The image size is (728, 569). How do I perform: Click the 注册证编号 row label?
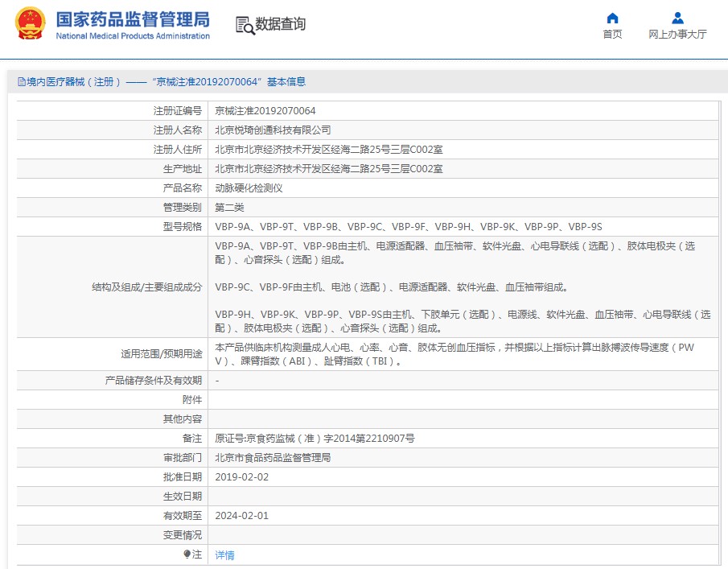click(178, 110)
